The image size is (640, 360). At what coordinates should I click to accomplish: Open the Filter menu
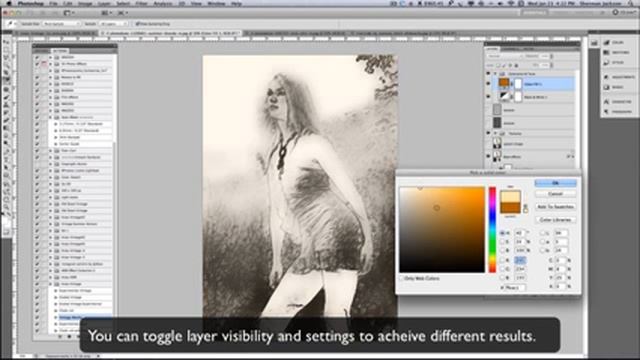pos(141,3)
